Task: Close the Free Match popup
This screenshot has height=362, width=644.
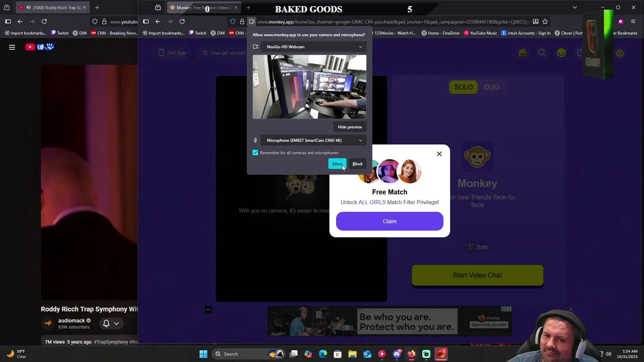Action: (439, 154)
